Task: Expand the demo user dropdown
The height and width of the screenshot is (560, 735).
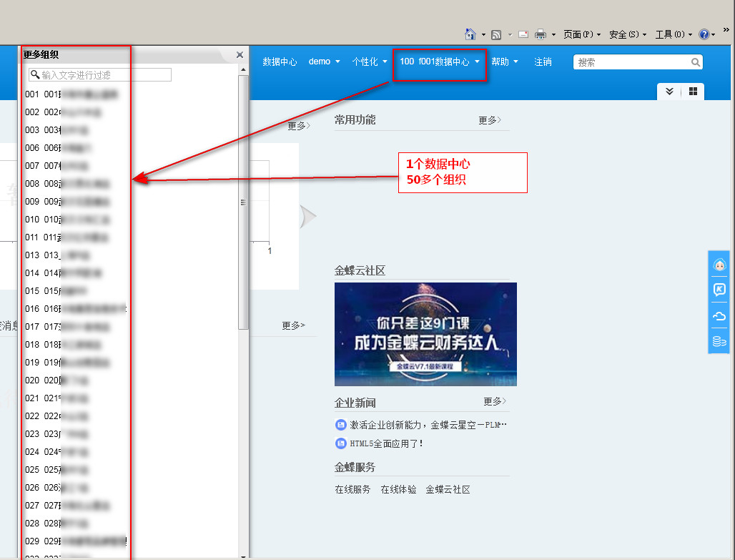Action: pyautogui.click(x=324, y=62)
